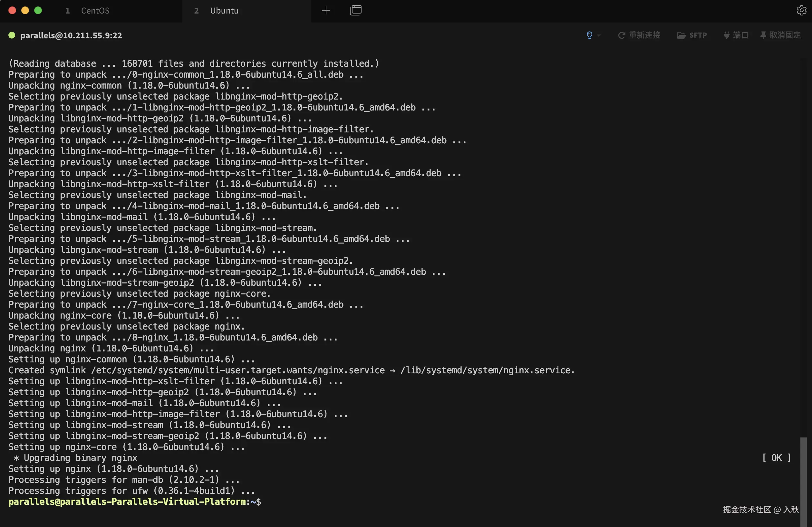Click the green connection status dot
Viewport: 812px width, 527px height.
click(12, 35)
